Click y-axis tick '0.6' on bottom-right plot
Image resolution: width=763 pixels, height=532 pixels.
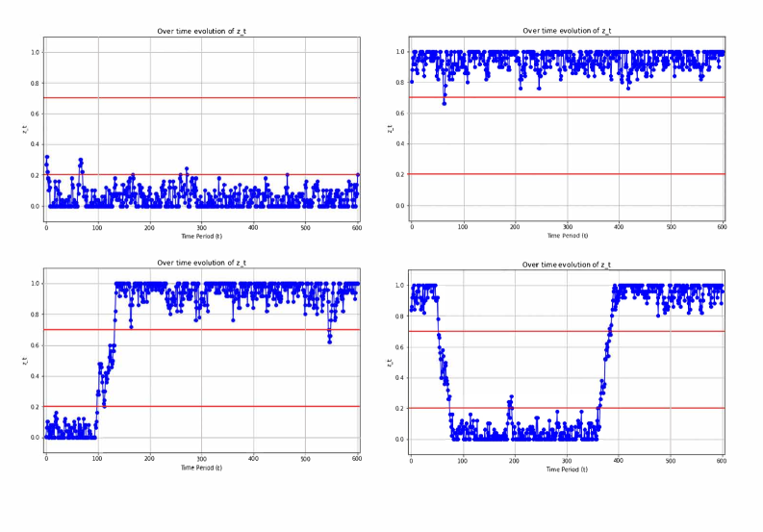pyautogui.click(x=399, y=347)
